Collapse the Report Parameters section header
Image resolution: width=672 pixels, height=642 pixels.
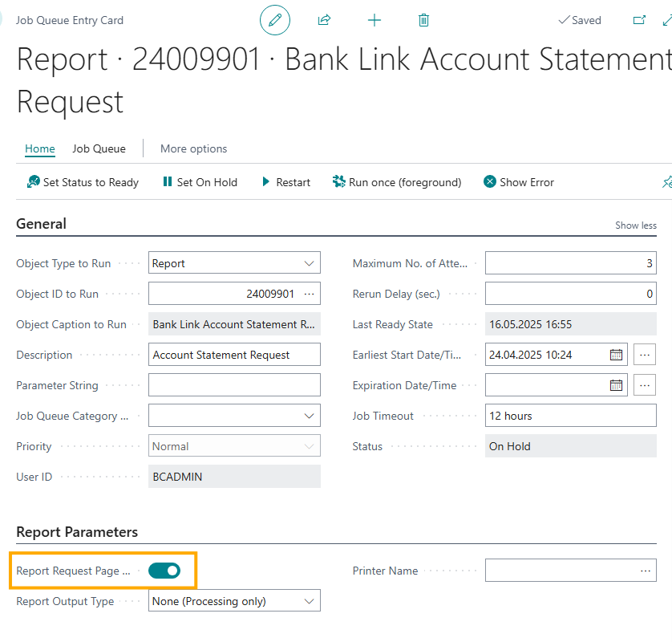(x=77, y=532)
